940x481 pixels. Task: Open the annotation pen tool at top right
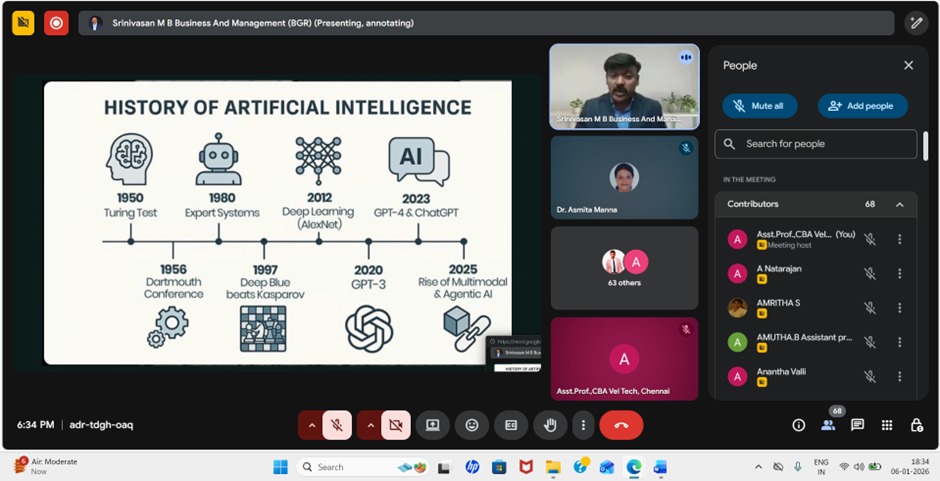coord(915,22)
